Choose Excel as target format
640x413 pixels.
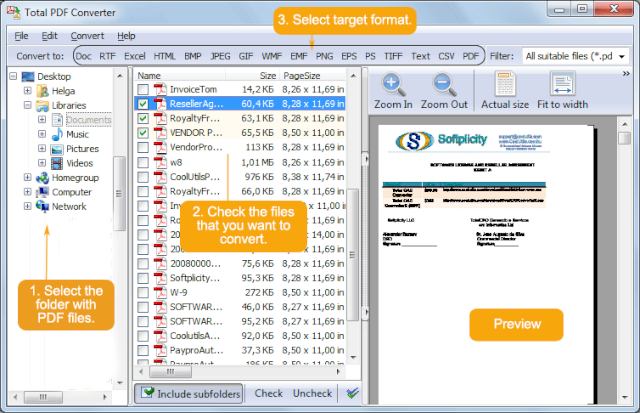click(135, 56)
